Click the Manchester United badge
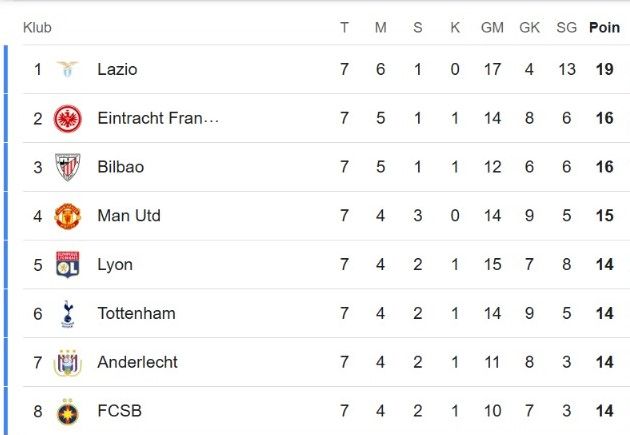Screen dimensions: 630x435 68,216
